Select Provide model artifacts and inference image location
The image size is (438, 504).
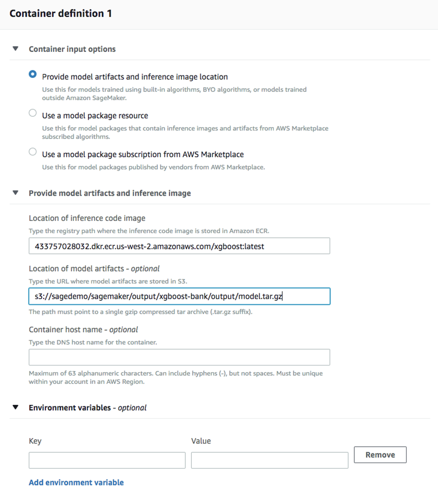[33, 74]
